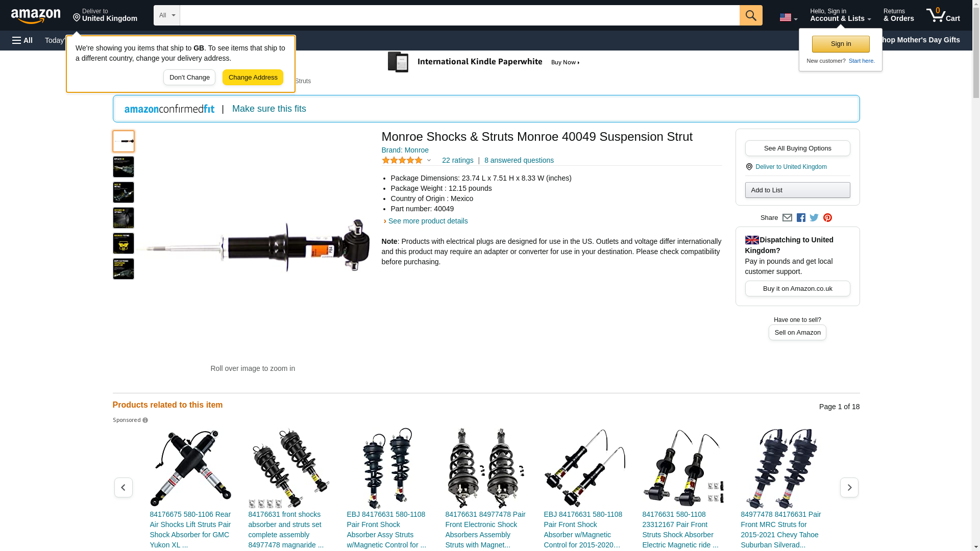Click the Change Address button
The width and height of the screenshot is (980, 551).
253,78
